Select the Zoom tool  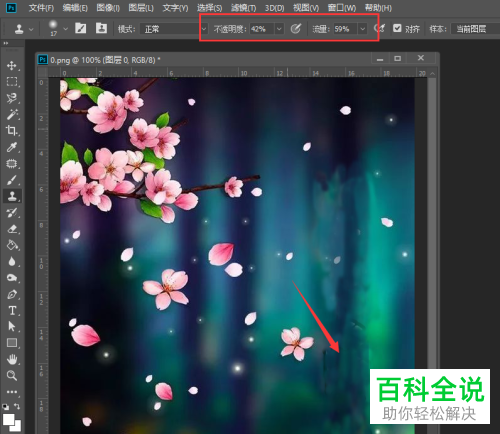[12, 376]
